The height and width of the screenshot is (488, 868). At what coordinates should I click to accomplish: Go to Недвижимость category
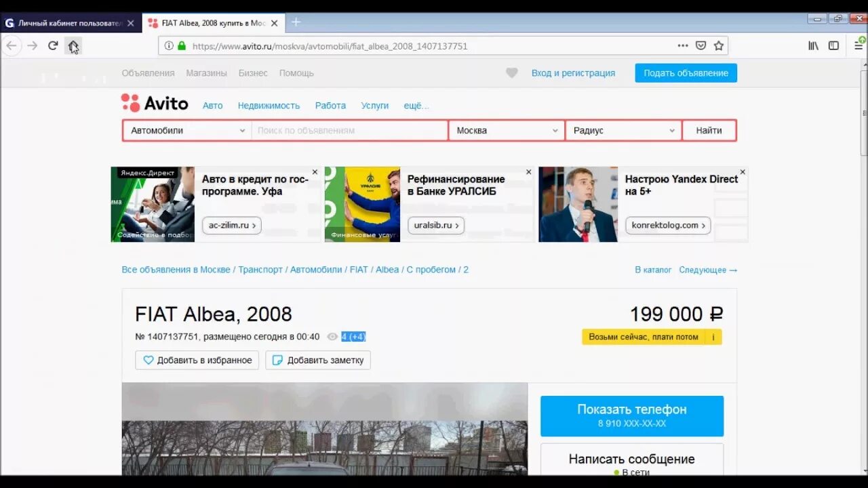click(x=269, y=106)
